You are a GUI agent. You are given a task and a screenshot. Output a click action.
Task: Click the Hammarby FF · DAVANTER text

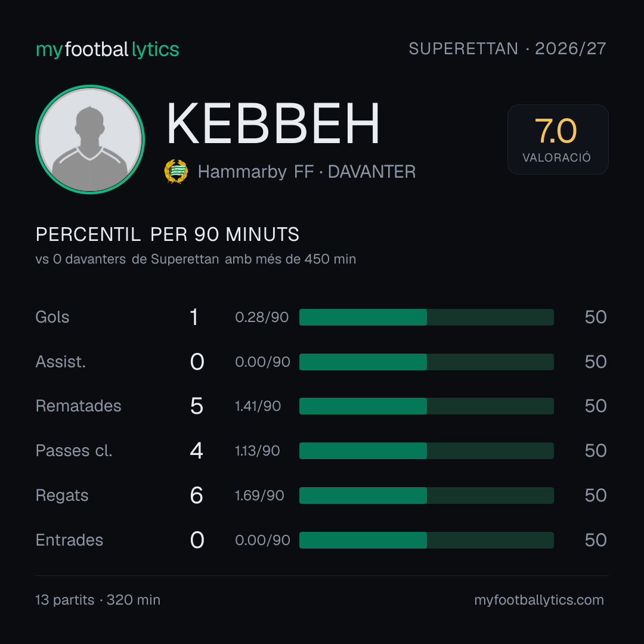point(306,172)
